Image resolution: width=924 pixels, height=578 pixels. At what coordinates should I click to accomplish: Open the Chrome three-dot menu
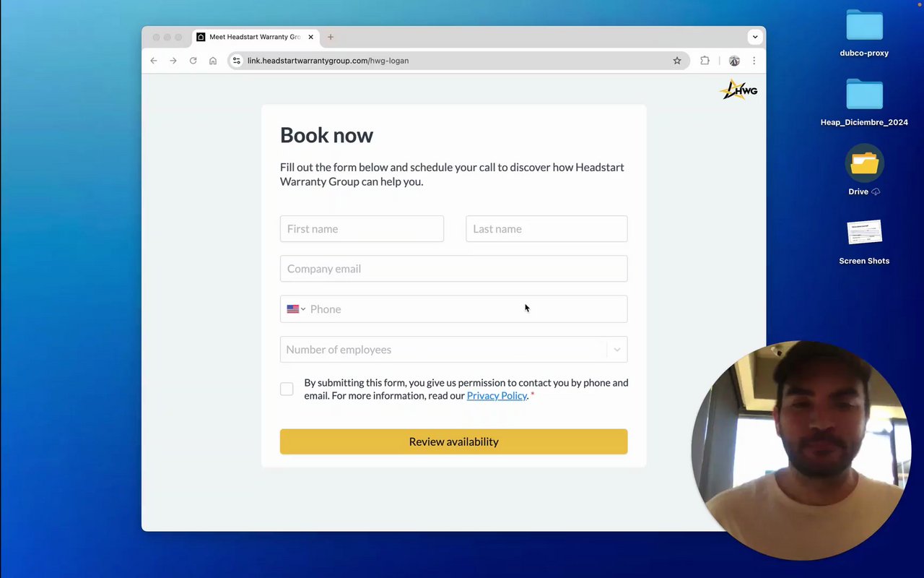click(x=754, y=61)
